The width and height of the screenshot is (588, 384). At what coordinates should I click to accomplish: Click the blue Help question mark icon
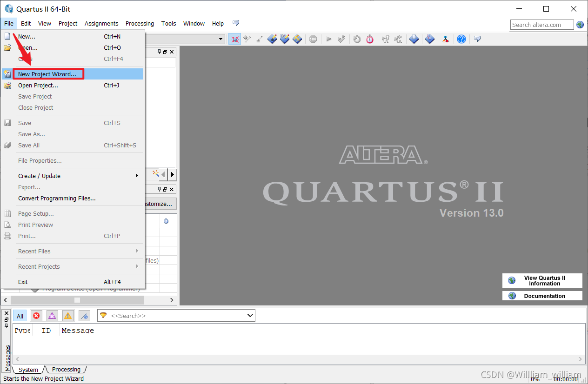(x=461, y=39)
